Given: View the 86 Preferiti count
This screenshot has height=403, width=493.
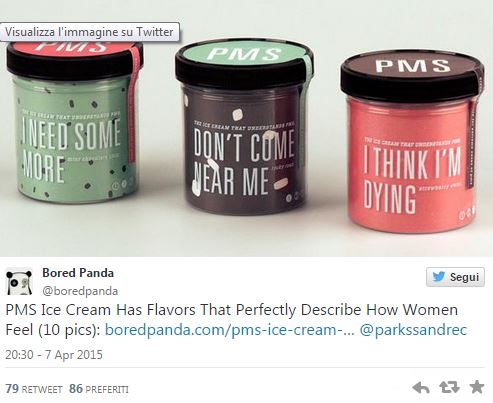Looking at the screenshot, I should tap(99, 389).
